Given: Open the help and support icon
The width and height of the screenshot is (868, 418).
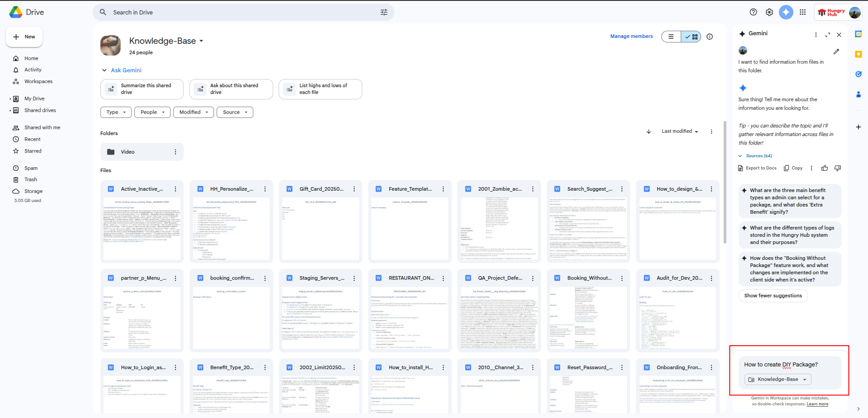Looking at the screenshot, I should (753, 12).
